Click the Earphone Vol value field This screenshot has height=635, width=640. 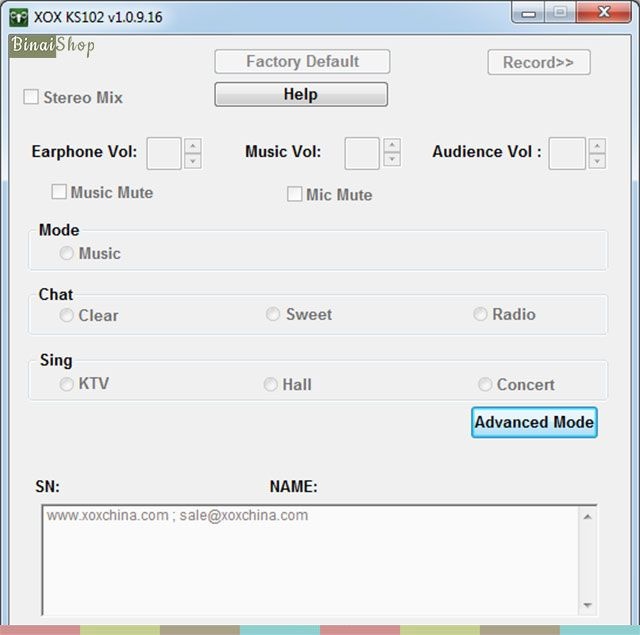point(164,153)
